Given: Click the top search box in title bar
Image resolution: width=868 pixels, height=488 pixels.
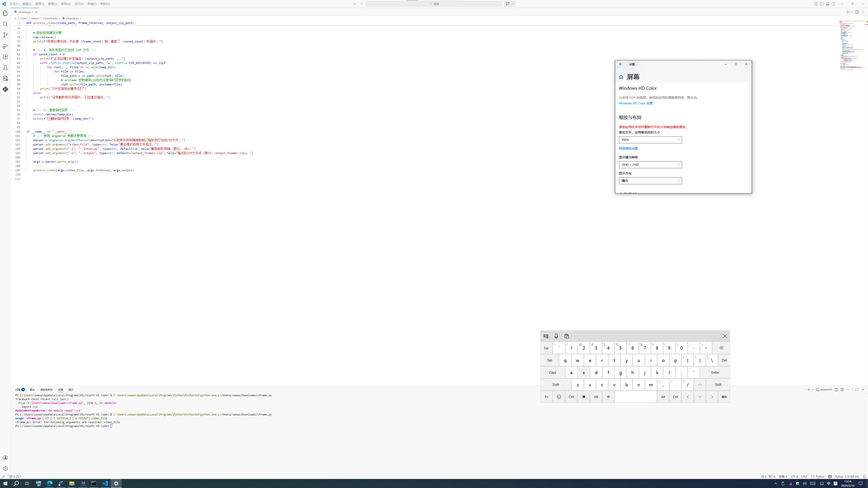Looking at the screenshot, I should tap(434, 4).
